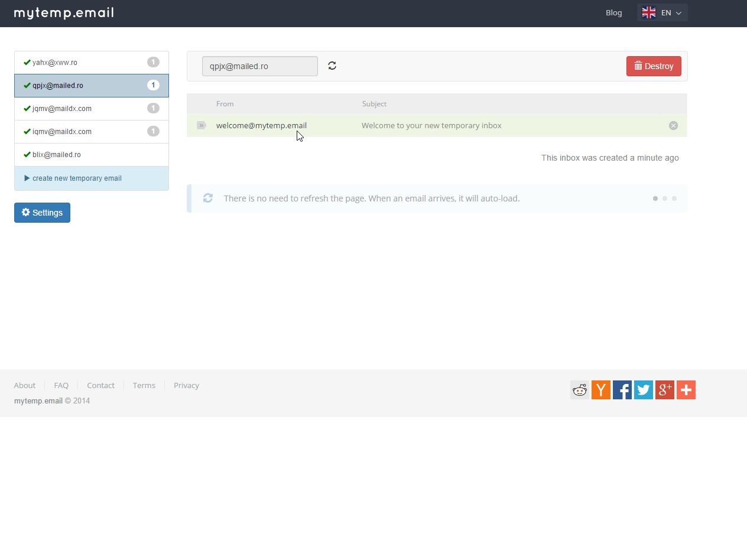
Task: Click the green checkmark beside blix@mailed.ro
Action: tap(27, 154)
